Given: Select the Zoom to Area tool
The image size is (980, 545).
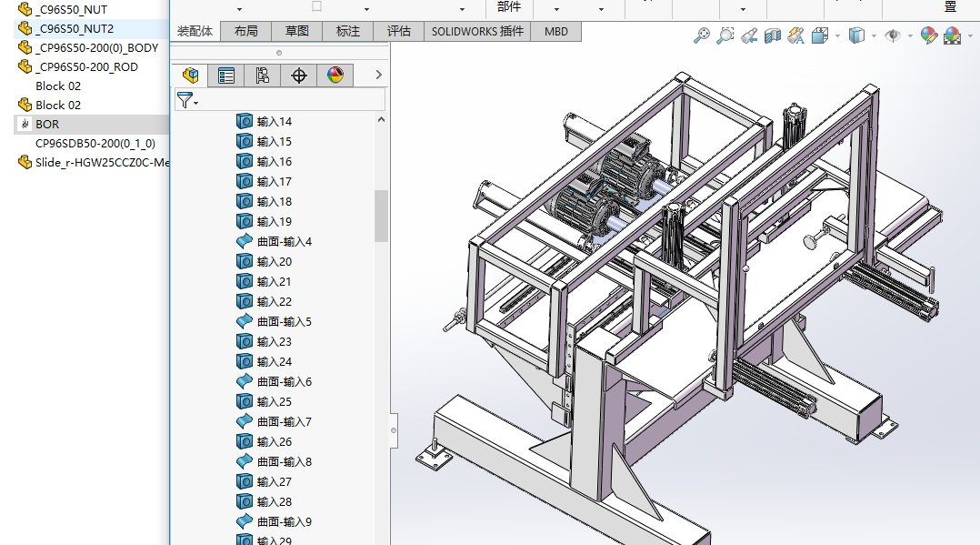Looking at the screenshot, I should (725, 35).
